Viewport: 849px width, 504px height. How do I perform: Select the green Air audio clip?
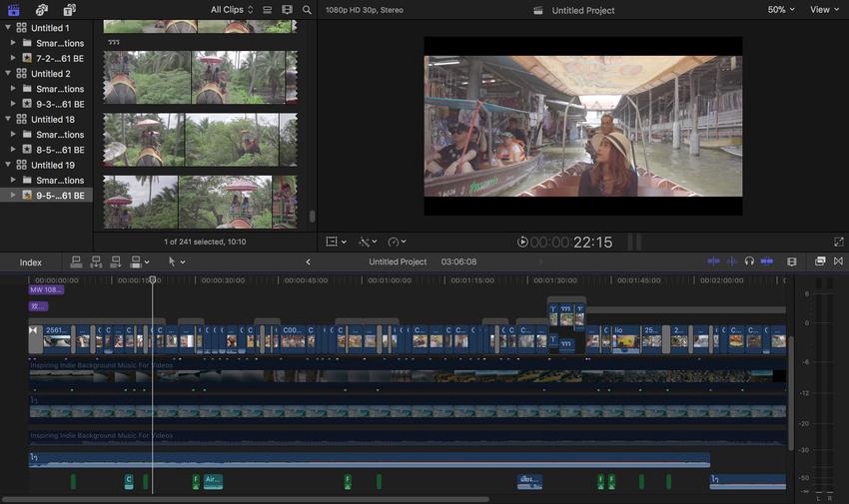point(213,481)
